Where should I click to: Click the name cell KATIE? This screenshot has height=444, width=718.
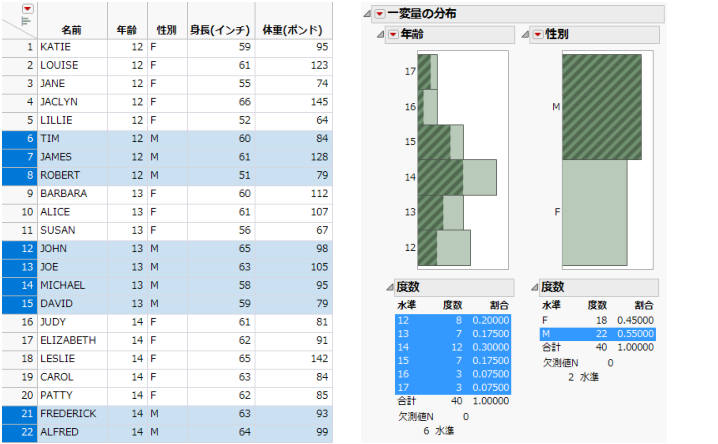click(72, 47)
